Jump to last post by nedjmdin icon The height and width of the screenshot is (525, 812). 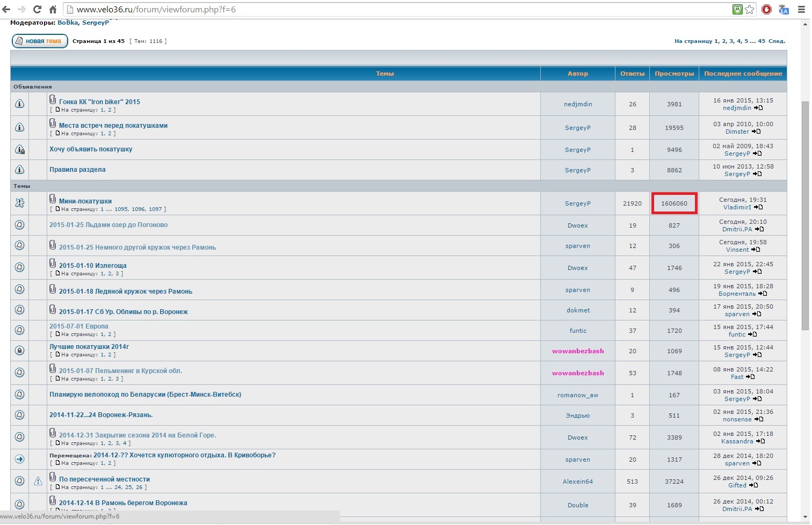[758, 108]
